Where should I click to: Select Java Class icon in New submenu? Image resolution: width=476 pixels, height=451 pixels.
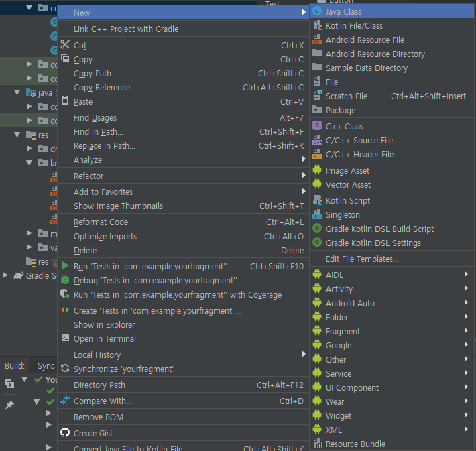click(317, 11)
